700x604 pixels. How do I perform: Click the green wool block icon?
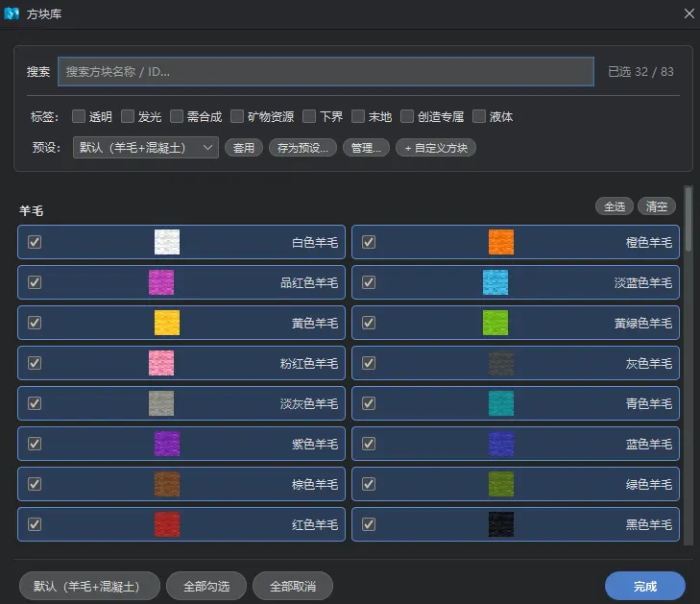tap(501, 484)
